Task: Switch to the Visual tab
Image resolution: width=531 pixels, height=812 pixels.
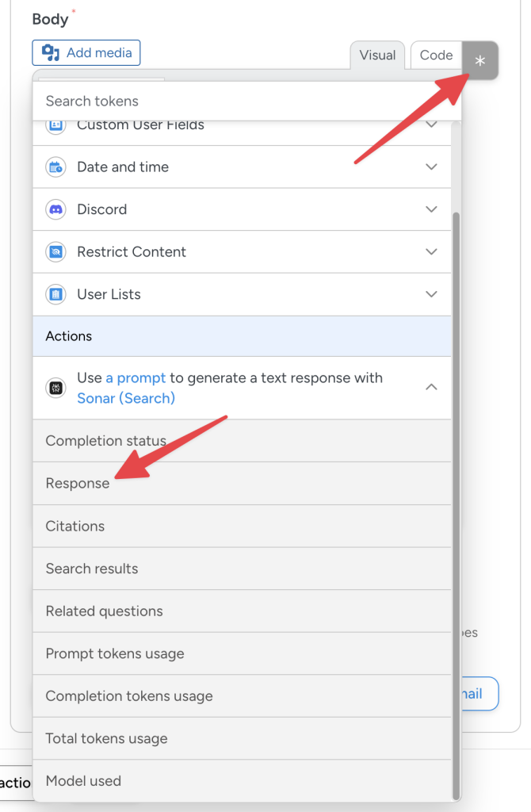Action: (377, 55)
